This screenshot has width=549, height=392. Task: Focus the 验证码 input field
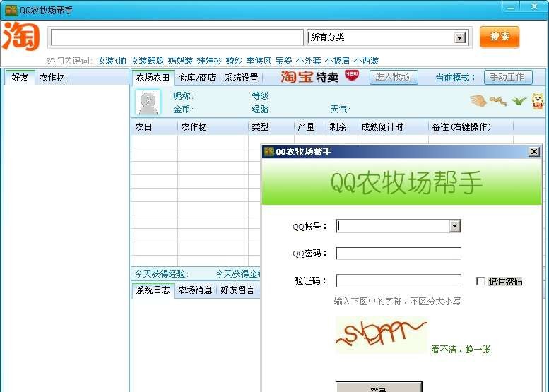pyautogui.click(x=398, y=281)
